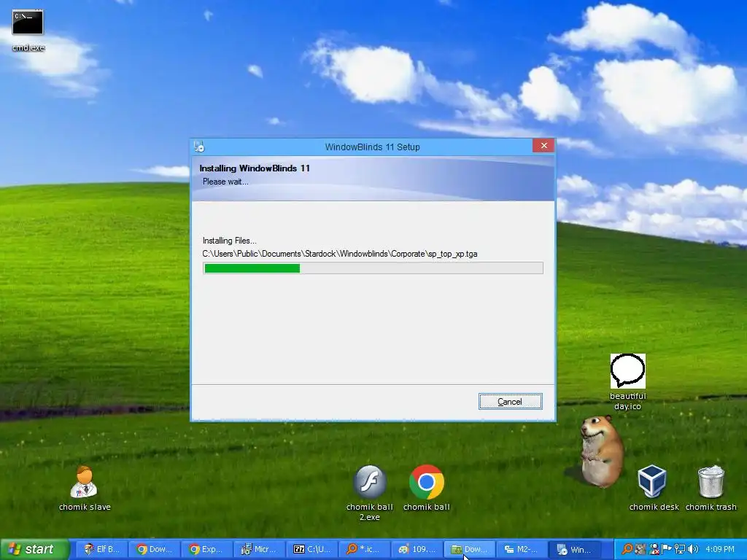Switch to the Micr... taskbar item
The height and width of the screenshot is (560, 747).
click(x=259, y=549)
